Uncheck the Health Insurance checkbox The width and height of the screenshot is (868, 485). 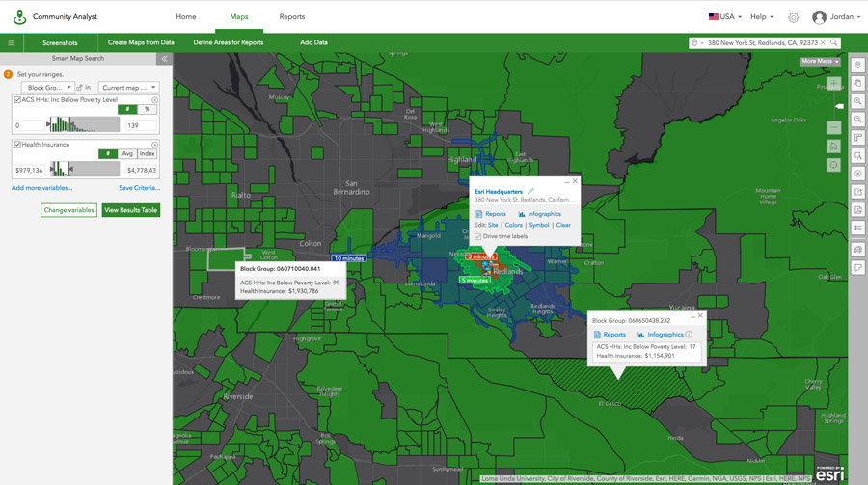coord(17,145)
